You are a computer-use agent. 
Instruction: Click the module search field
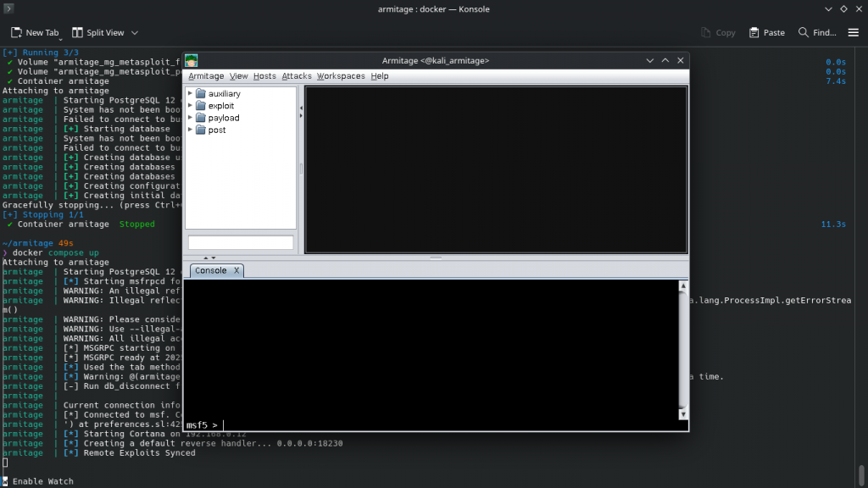(x=241, y=242)
